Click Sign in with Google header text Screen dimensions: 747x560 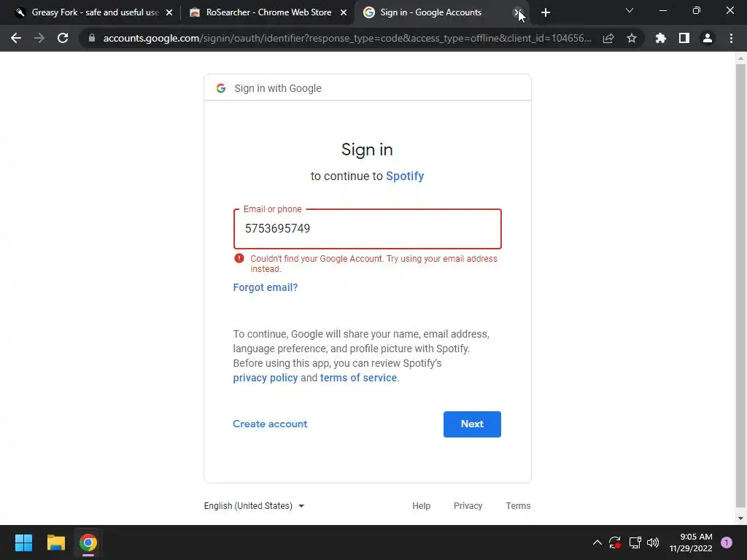pyautogui.click(x=278, y=88)
